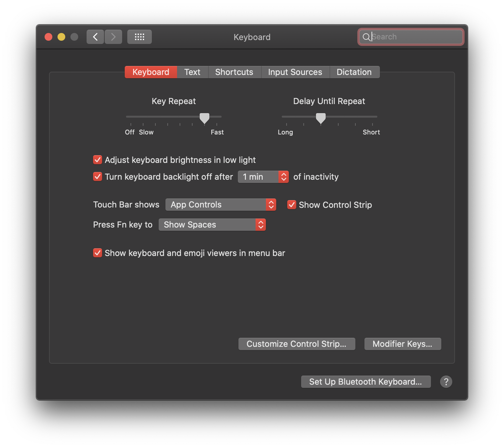Switch to the Shortcuts tab
Viewport: 504px width, 448px height.
click(x=234, y=72)
